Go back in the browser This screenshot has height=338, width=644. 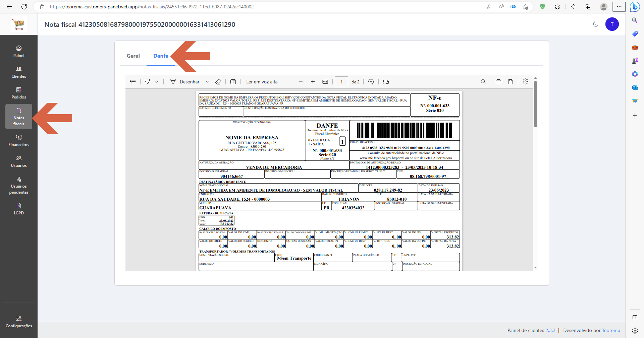[9, 7]
